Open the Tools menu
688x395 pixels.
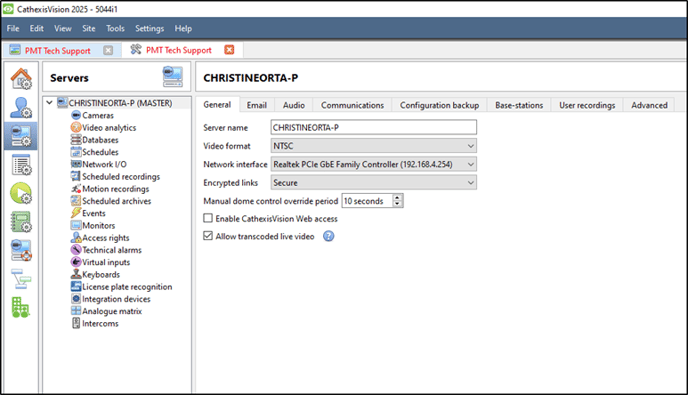pyautogui.click(x=115, y=29)
